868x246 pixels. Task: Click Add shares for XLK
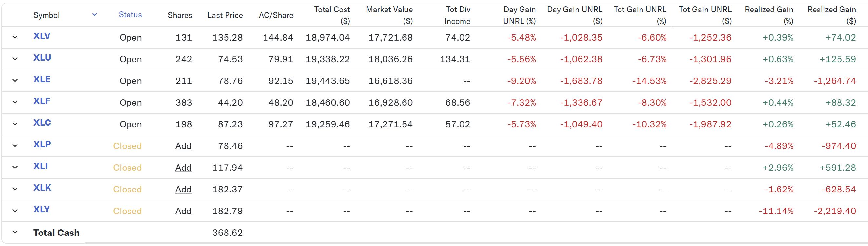tap(183, 189)
